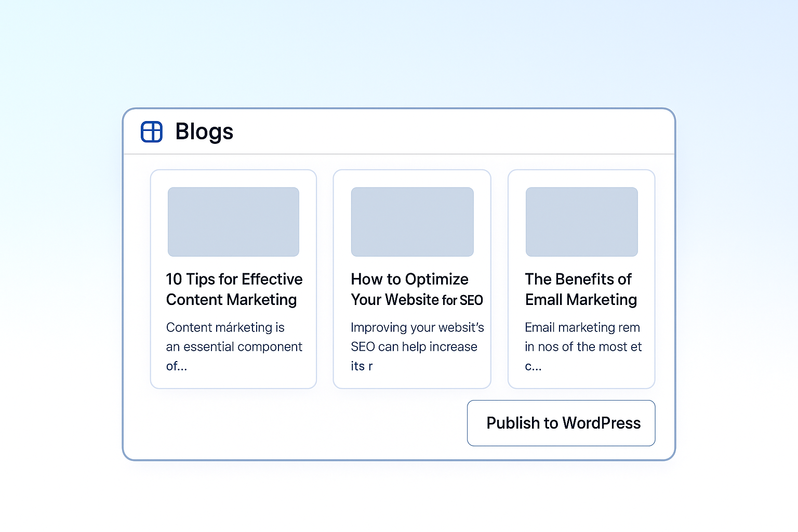Viewport: 798px width, 532px height.
Task: Click 'Publish to WordPress'
Action: click(x=561, y=423)
